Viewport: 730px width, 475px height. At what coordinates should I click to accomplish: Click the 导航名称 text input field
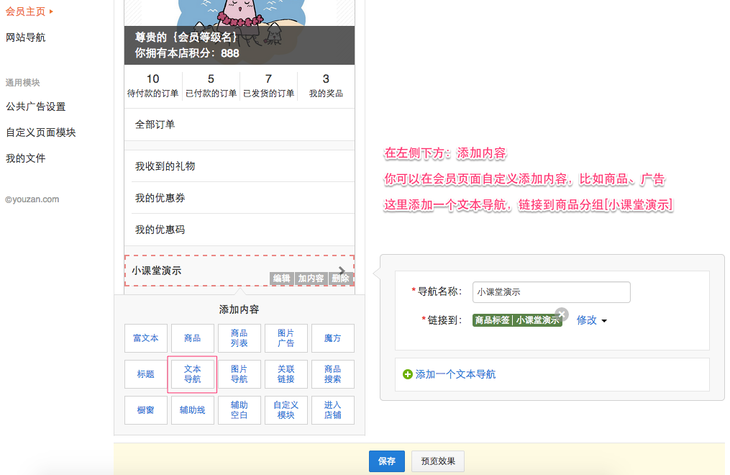[x=551, y=292]
